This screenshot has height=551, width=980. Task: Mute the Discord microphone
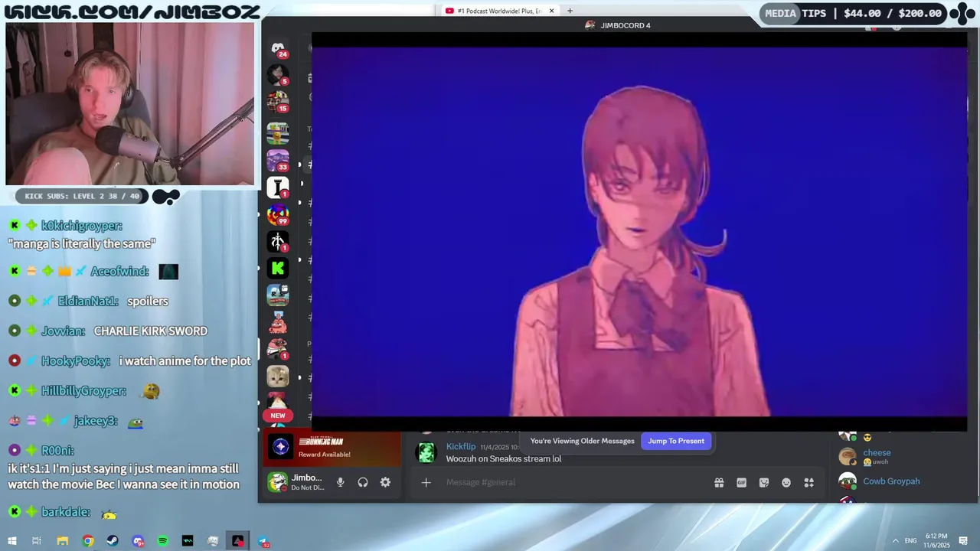(x=341, y=482)
